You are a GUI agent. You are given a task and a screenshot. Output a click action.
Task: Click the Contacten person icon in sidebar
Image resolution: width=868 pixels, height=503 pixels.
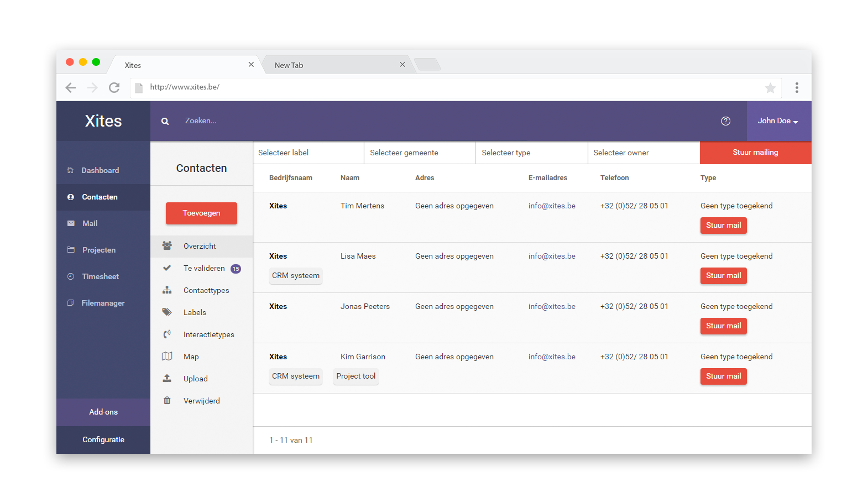[71, 197]
